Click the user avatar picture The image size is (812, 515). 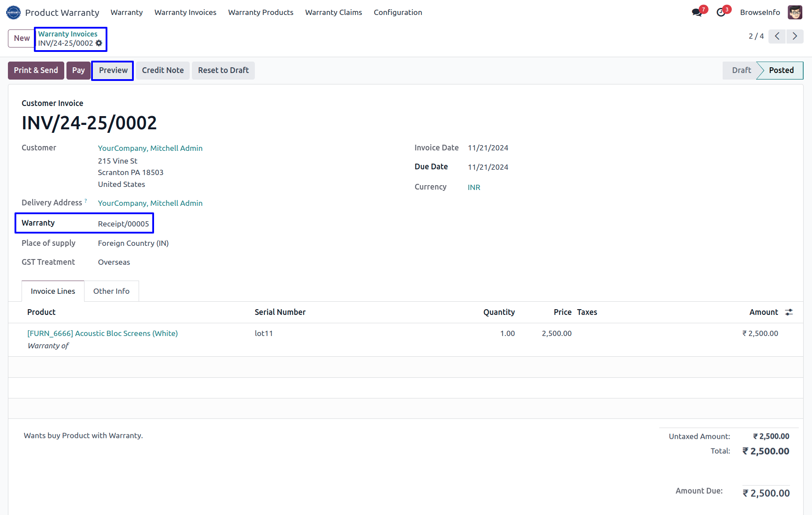click(795, 12)
